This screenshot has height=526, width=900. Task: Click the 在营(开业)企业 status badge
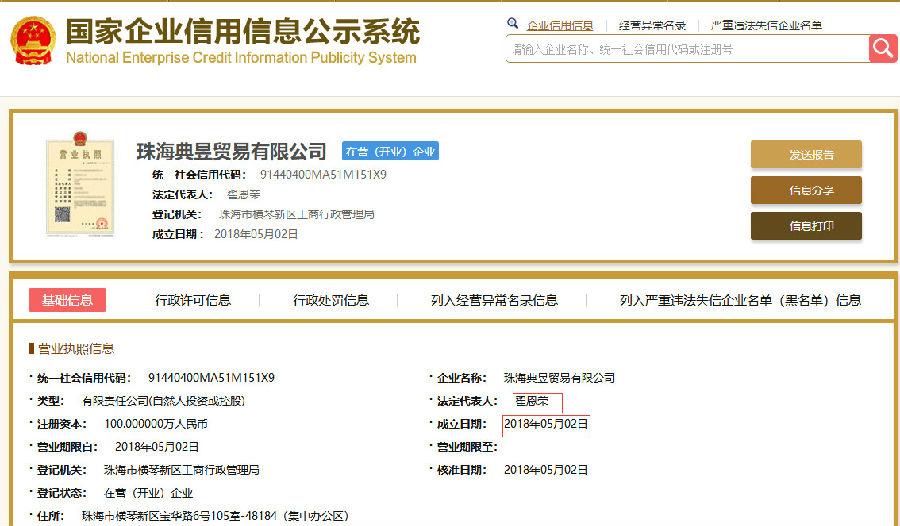[390, 151]
